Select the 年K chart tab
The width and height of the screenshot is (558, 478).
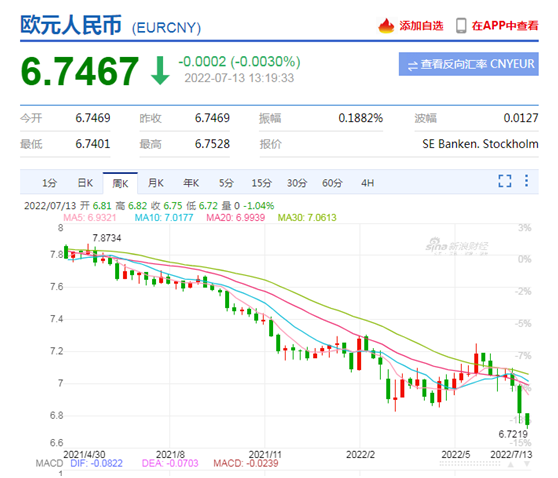click(191, 183)
